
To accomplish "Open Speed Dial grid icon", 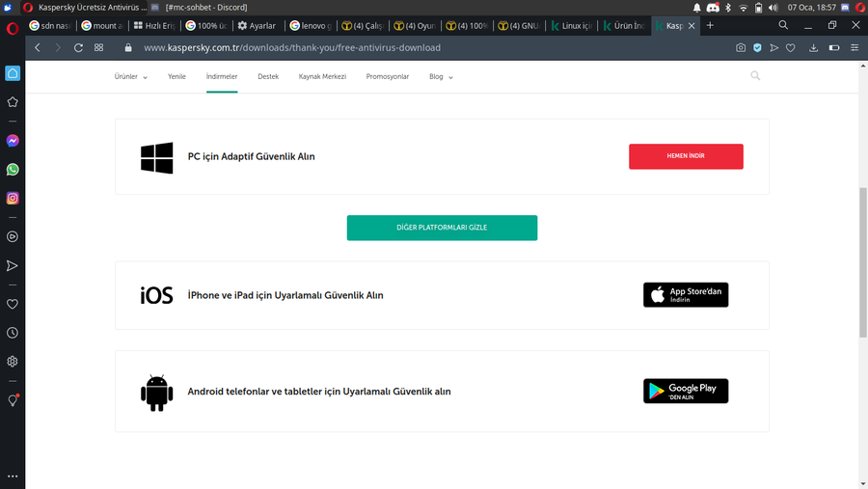I will (x=99, y=47).
